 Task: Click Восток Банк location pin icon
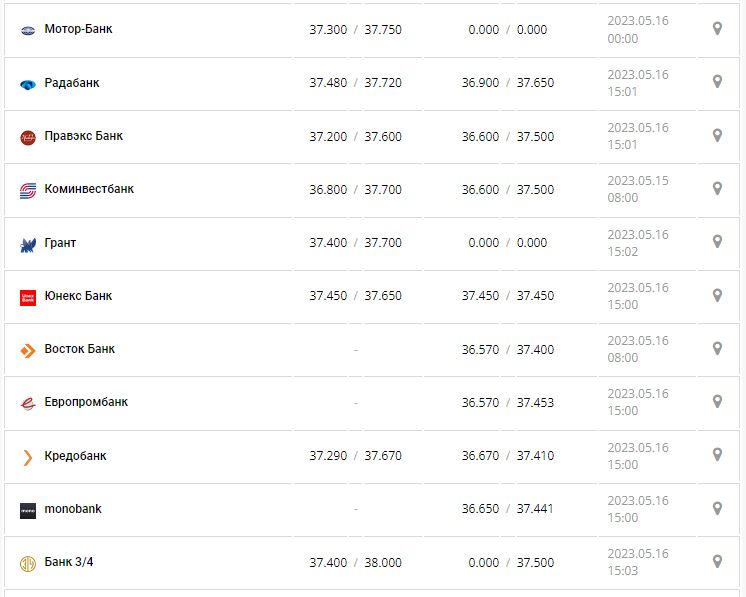coord(717,348)
